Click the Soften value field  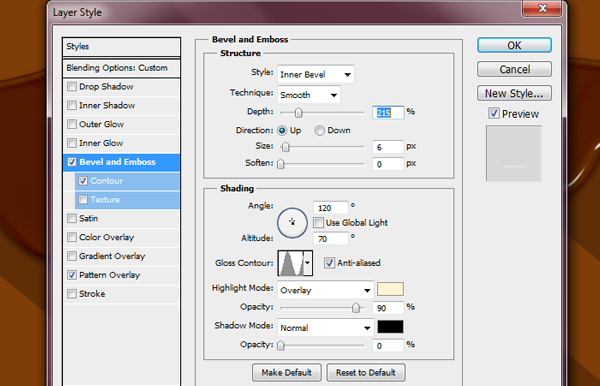388,164
